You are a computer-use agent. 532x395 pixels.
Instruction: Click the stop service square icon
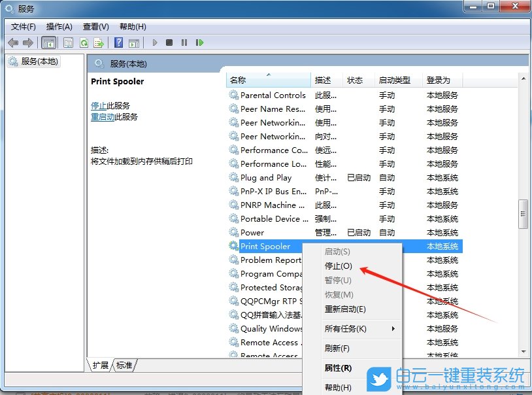point(169,43)
